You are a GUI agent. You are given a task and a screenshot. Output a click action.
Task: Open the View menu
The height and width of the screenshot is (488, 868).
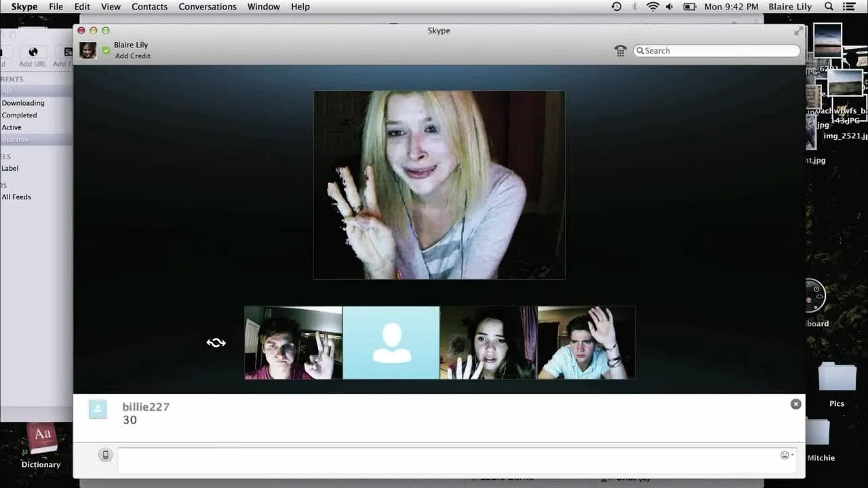111,7
